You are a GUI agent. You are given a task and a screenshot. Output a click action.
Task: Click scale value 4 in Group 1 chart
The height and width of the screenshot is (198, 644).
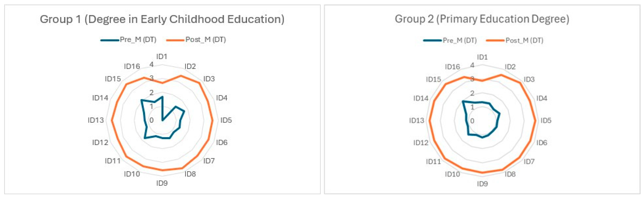tap(151, 65)
